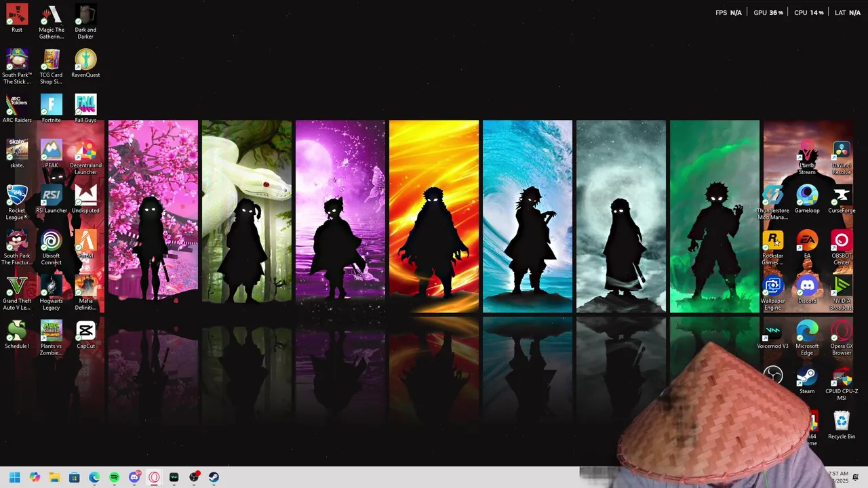Open the ARC Raiders shortcut
Screen dimensions: 868x488
tap(17, 108)
